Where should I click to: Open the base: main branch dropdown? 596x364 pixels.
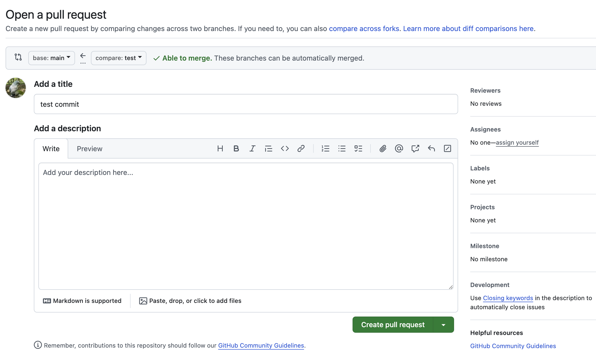coord(52,58)
